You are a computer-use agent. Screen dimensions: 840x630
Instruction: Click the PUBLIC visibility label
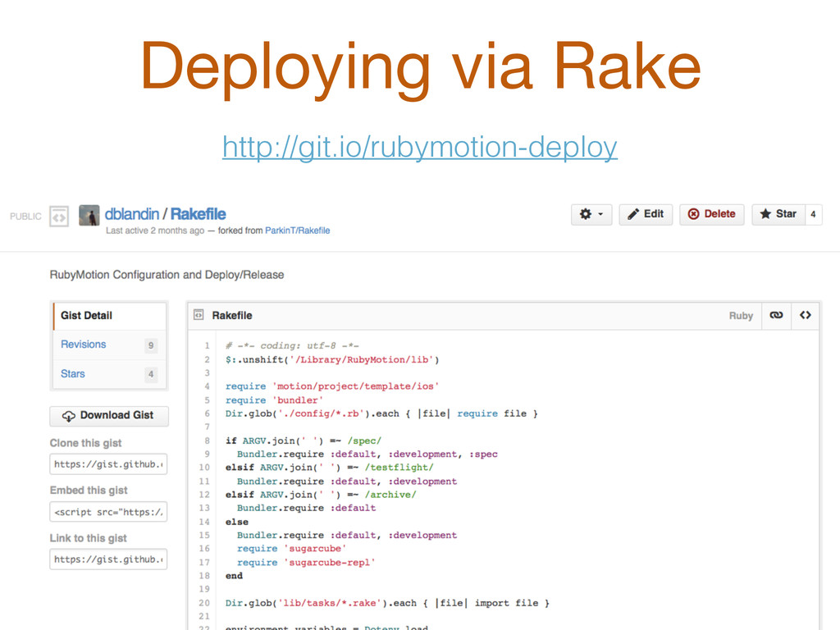[25, 217]
